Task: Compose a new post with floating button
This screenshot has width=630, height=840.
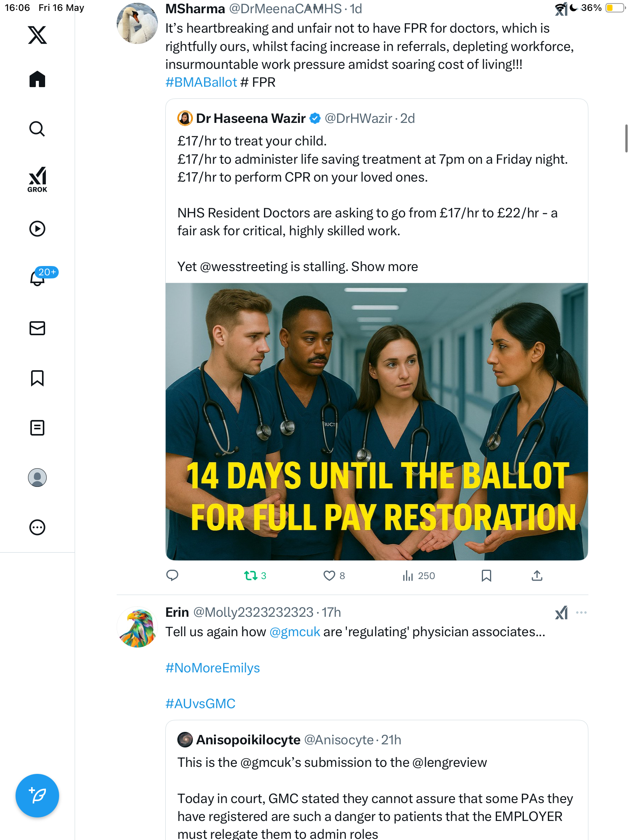Action: 37,796
